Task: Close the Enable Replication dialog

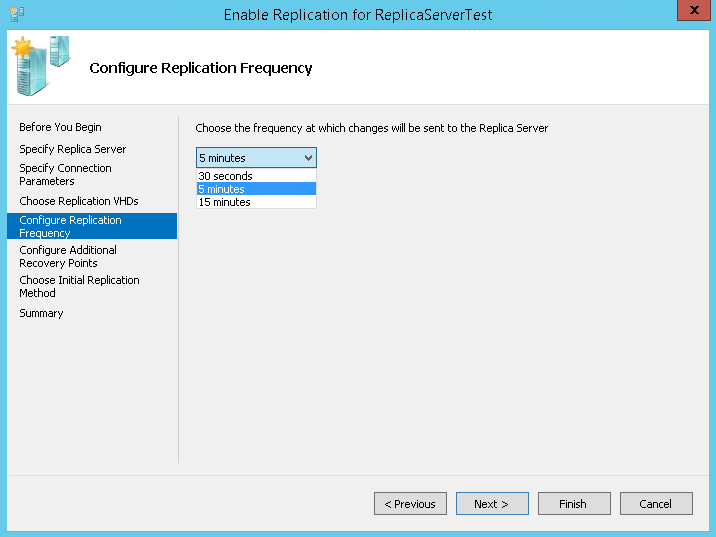Action: point(693,10)
